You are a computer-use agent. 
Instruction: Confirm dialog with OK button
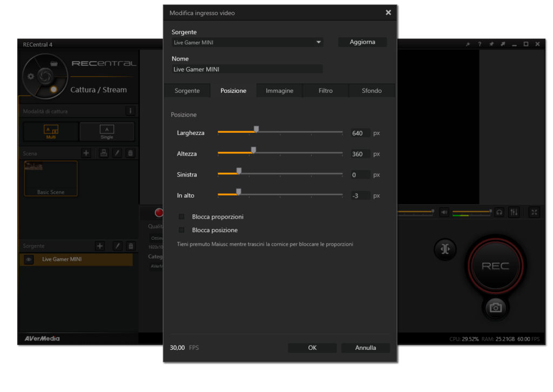pos(312,348)
